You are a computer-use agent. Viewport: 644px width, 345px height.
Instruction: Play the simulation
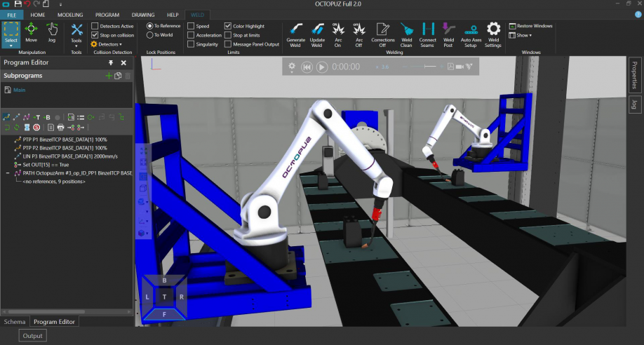point(322,67)
